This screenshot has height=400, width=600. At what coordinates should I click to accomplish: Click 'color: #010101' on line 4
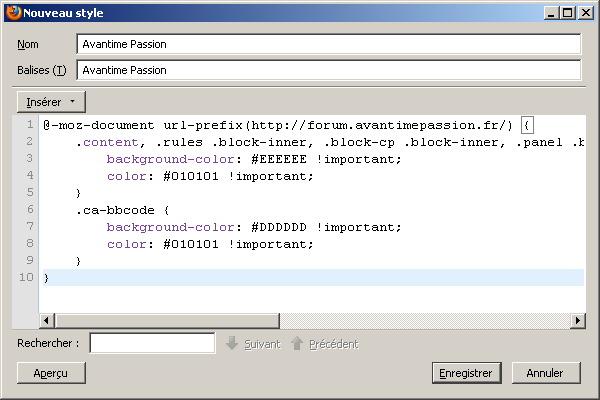click(x=163, y=176)
